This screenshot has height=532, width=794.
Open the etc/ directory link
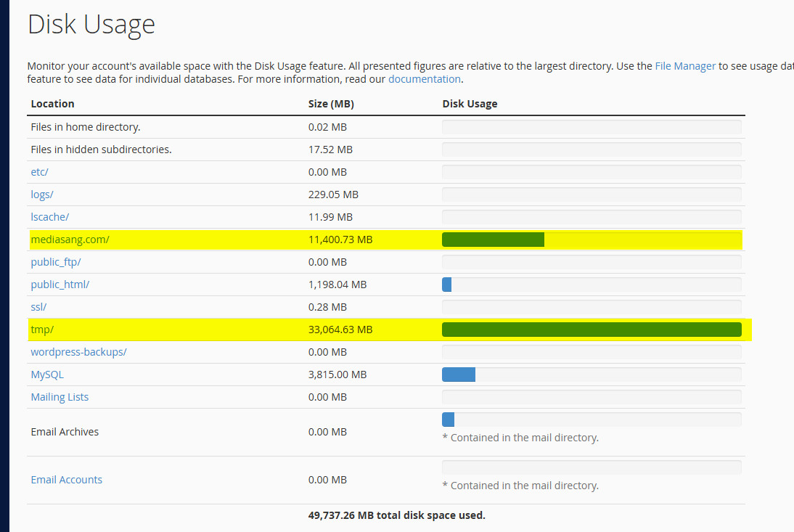[x=39, y=172]
